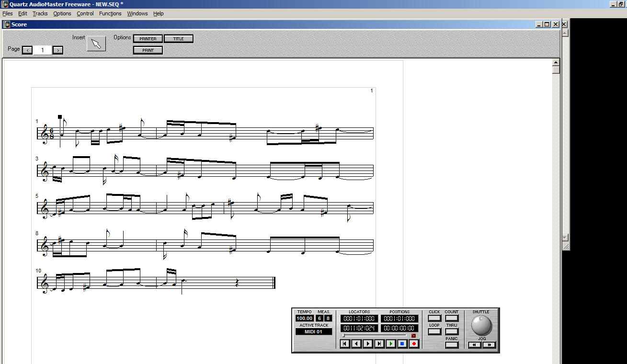Click the step backward transport button
The image size is (627, 364).
(x=356, y=343)
